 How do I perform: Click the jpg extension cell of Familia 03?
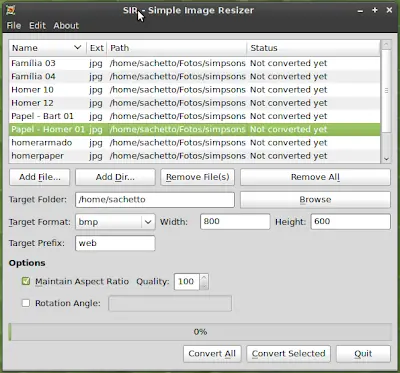[96, 63]
